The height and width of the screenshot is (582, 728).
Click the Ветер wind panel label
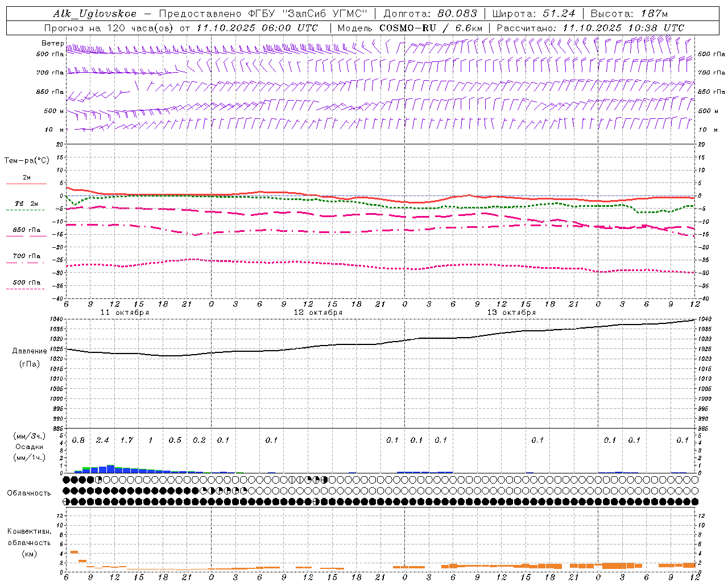pos(52,43)
